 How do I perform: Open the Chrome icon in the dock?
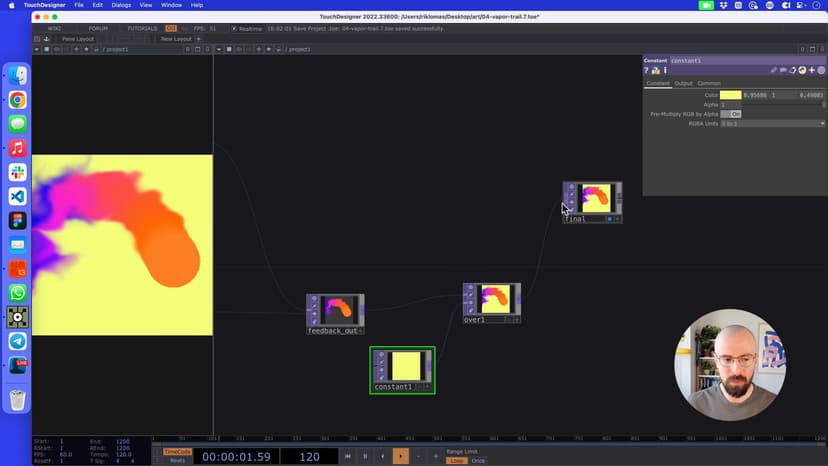(18, 100)
